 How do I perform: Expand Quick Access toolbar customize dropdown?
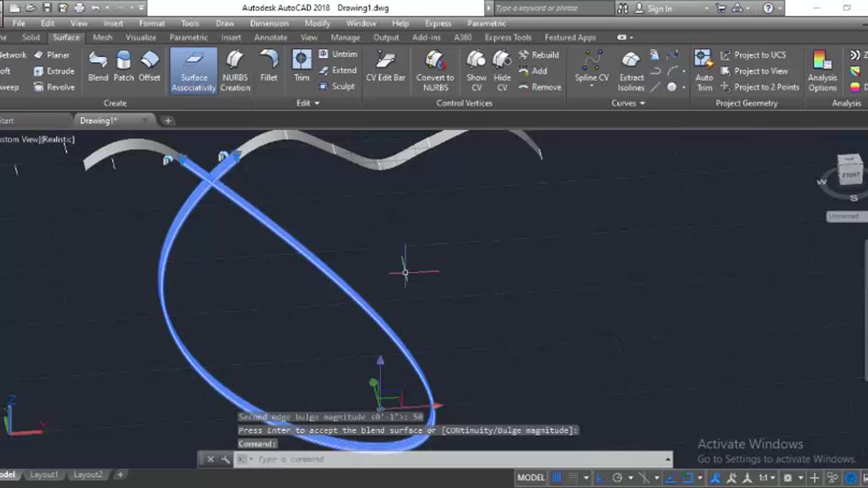(141, 8)
